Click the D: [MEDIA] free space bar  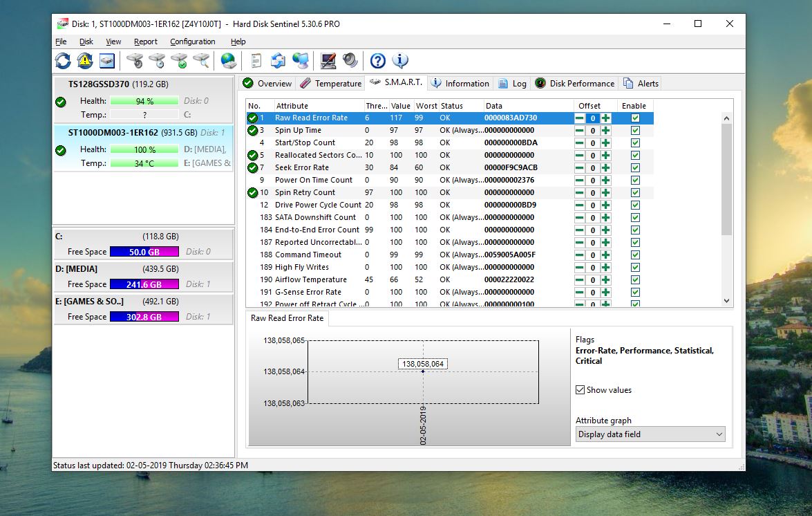[144, 284]
